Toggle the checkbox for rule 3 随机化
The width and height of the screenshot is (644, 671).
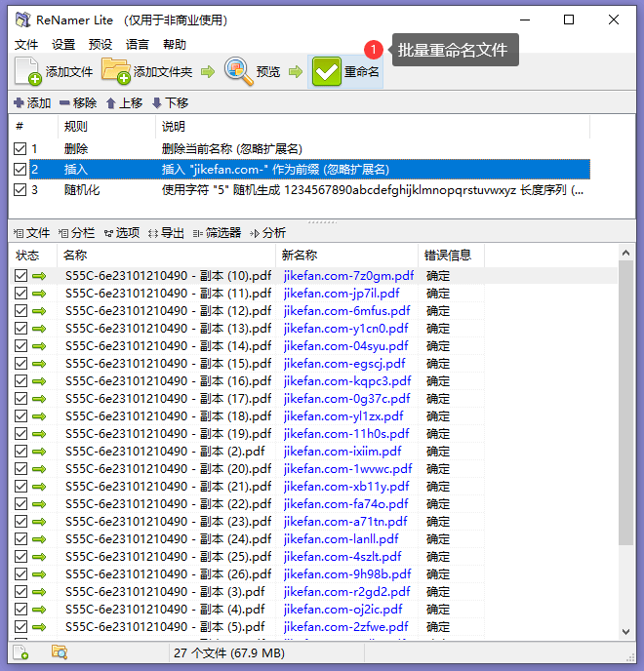tap(20, 189)
